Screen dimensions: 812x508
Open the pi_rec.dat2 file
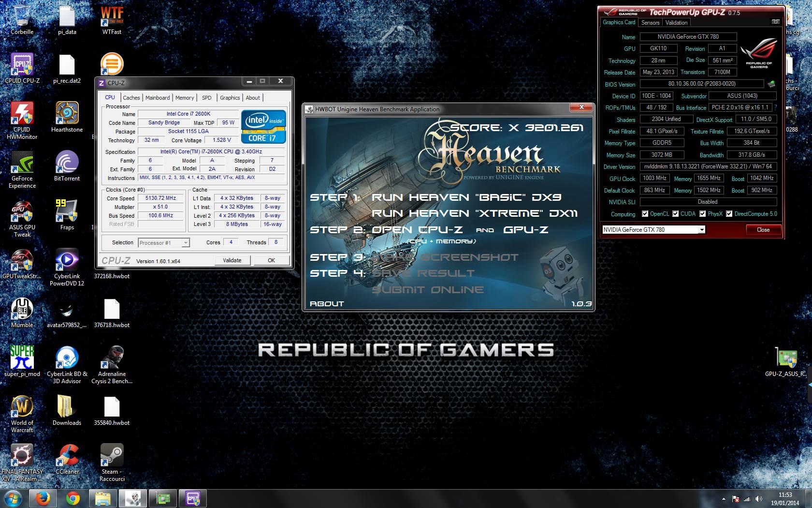67,68
